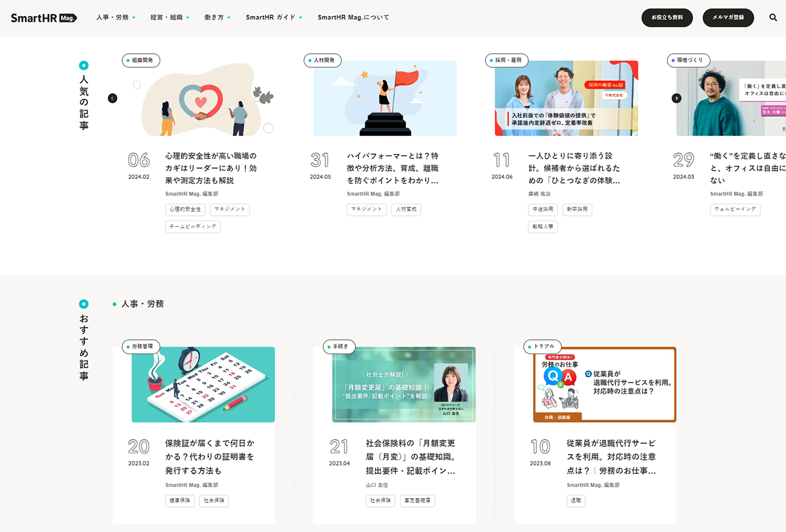This screenshot has height=532, width=786.
Task: Click the next arrow on 人気の記事 carousel
Action: click(x=677, y=98)
